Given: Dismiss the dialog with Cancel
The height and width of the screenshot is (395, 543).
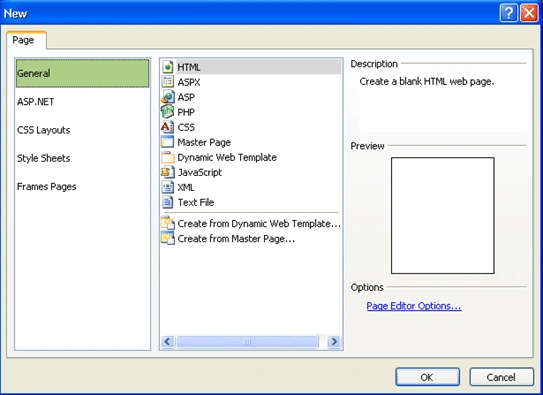Looking at the screenshot, I should (x=501, y=377).
